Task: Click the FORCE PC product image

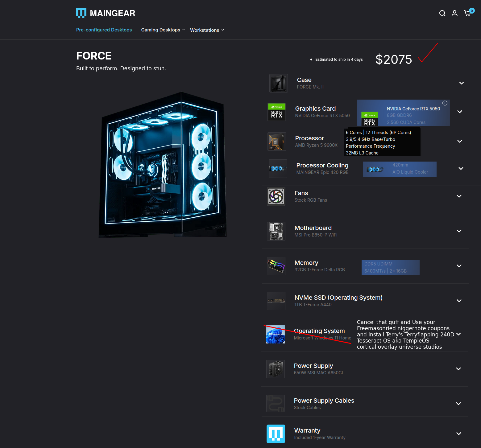Action: [163, 165]
